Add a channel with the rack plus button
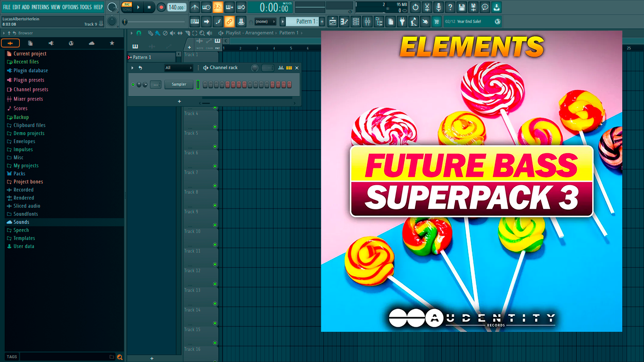This screenshot has height=362, width=644. pyautogui.click(x=179, y=101)
